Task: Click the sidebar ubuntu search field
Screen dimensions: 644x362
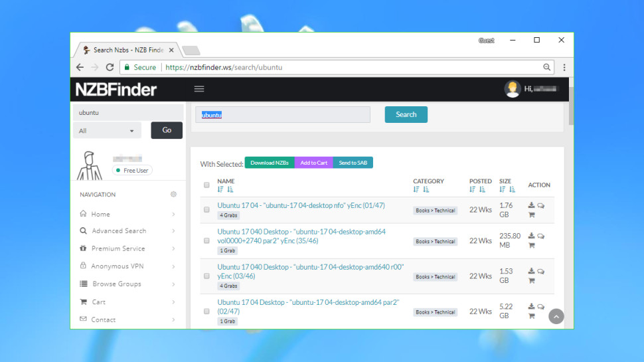Action: click(127, 113)
